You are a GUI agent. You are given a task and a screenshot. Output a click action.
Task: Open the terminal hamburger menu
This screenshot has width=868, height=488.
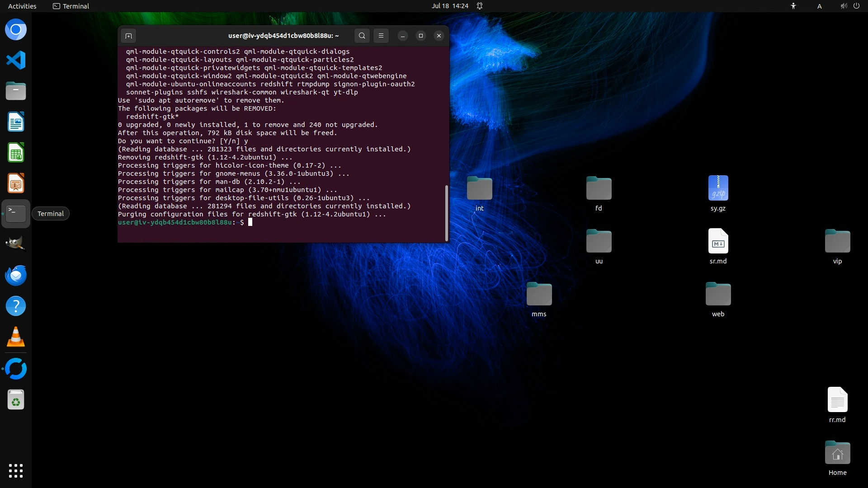click(381, 36)
